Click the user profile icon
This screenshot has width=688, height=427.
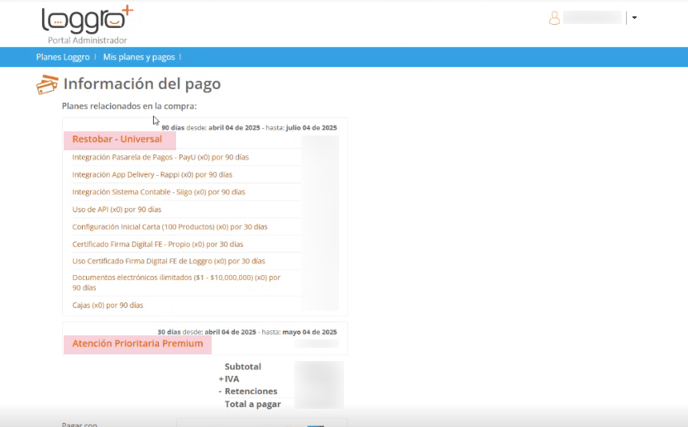click(x=554, y=18)
